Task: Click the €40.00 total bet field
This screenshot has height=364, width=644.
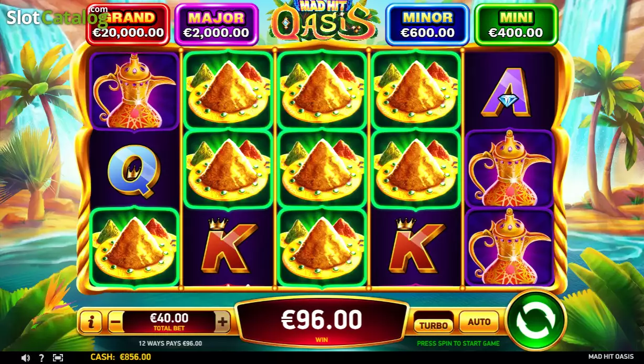Action: (x=169, y=322)
